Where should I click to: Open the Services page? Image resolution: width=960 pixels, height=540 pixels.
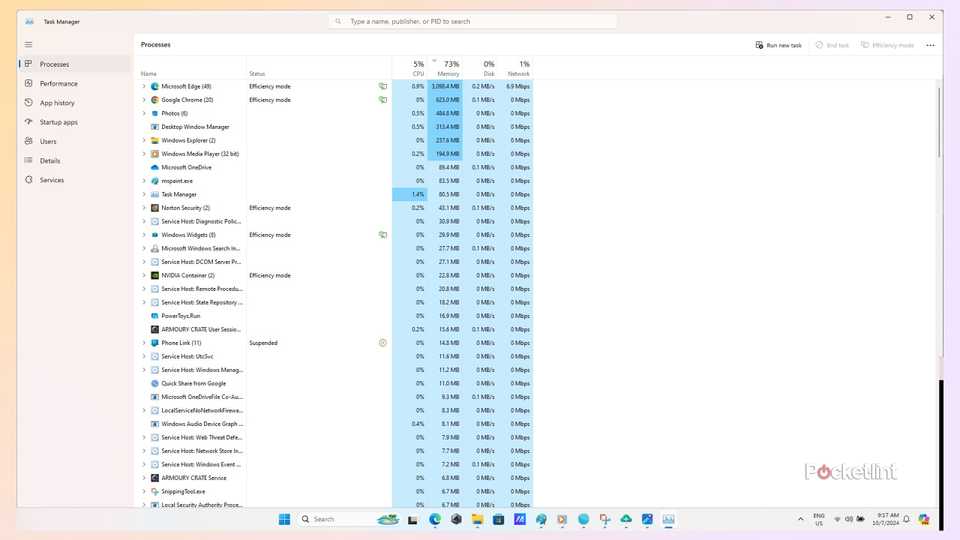(x=75, y=180)
